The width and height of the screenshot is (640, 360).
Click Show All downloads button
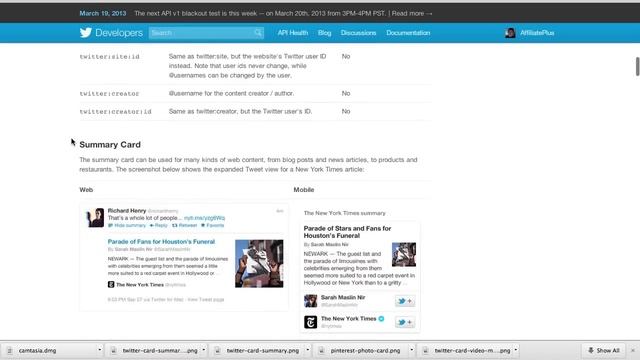click(603, 351)
